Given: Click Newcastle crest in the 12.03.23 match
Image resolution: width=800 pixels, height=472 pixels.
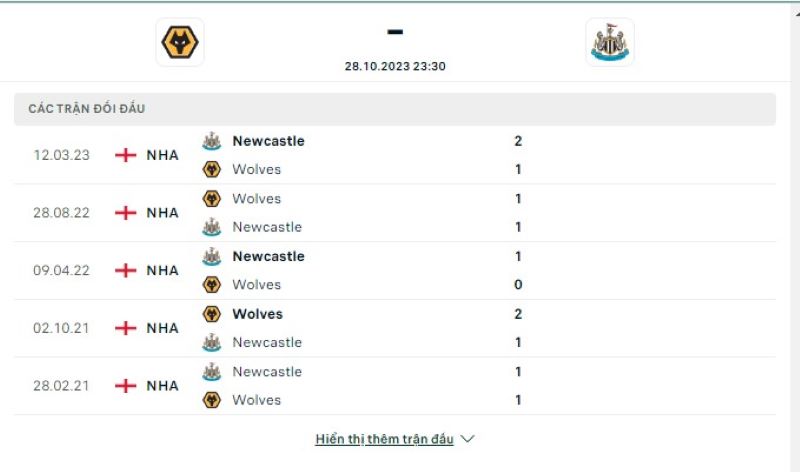Looking at the screenshot, I should pos(212,141).
